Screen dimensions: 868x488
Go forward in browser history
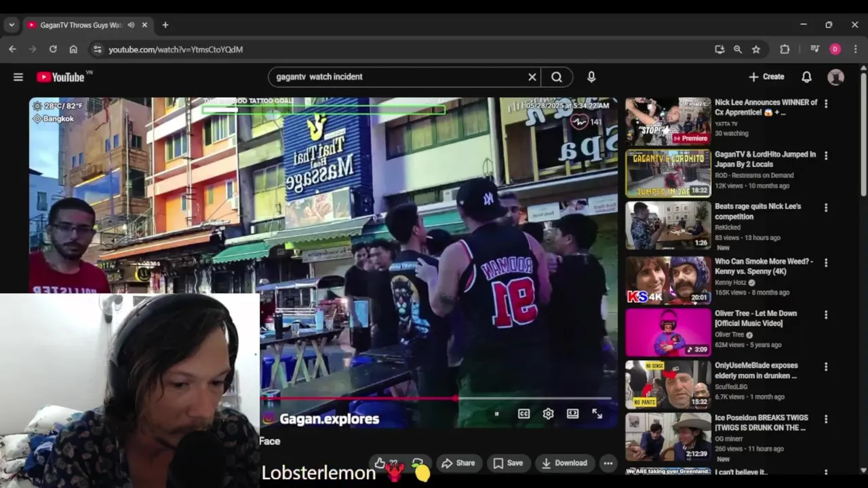[33, 49]
